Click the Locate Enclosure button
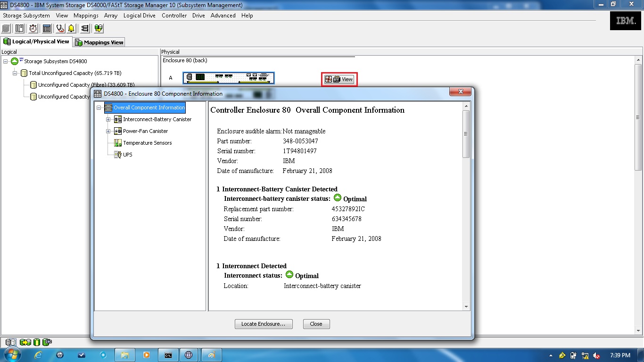Screen dimensions: 644x362 [x=263, y=324]
